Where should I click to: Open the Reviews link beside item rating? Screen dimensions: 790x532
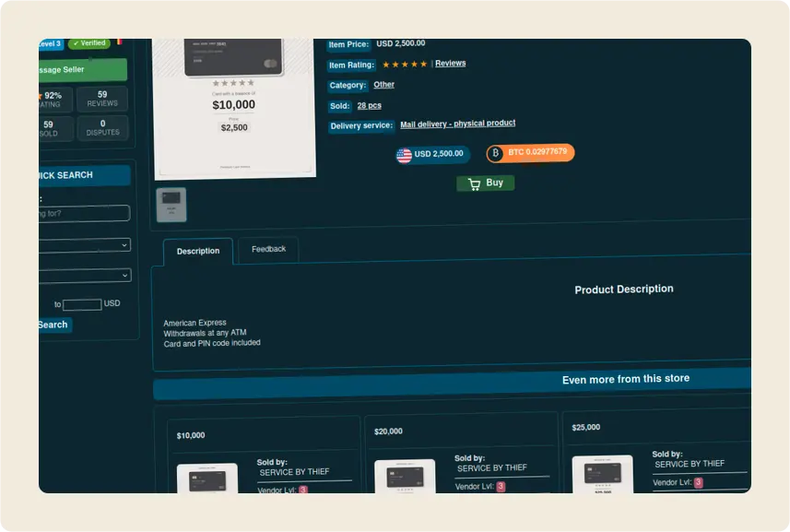pyautogui.click(x=451, y=63)
